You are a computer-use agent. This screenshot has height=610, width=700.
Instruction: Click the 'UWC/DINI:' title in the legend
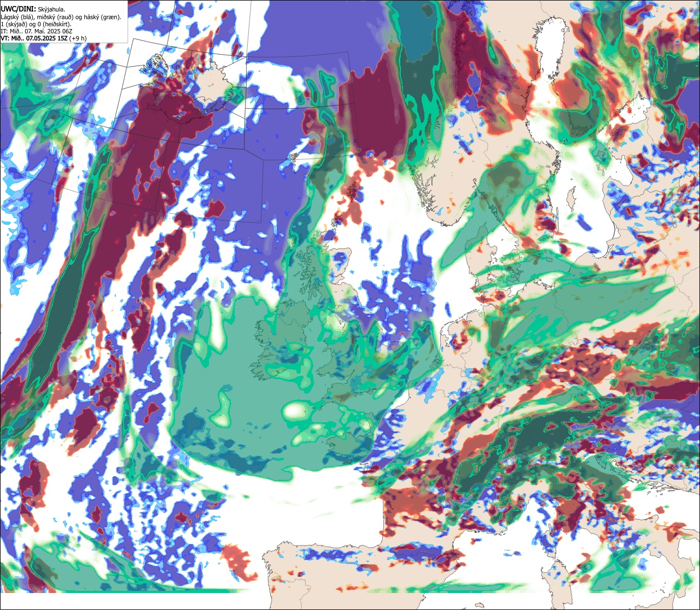point(19,8)
